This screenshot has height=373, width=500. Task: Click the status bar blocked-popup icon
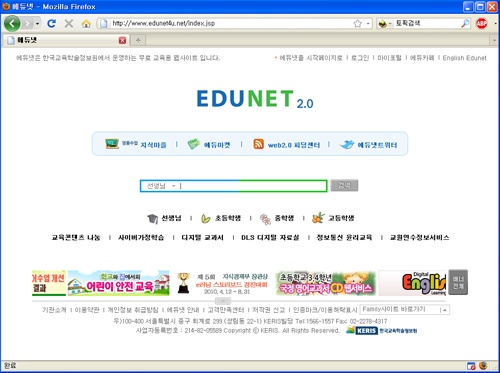[471, 366]
